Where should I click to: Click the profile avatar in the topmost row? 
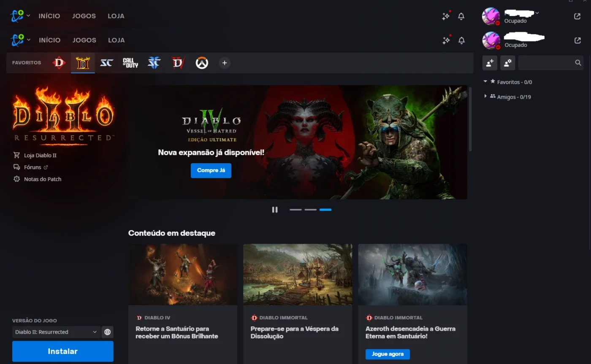coord(491,16)
